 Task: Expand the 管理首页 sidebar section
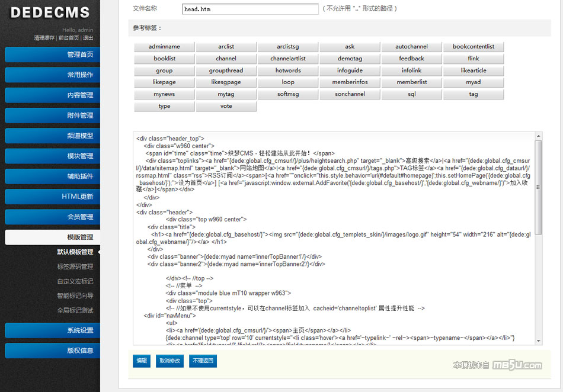[x=53, y=55]
